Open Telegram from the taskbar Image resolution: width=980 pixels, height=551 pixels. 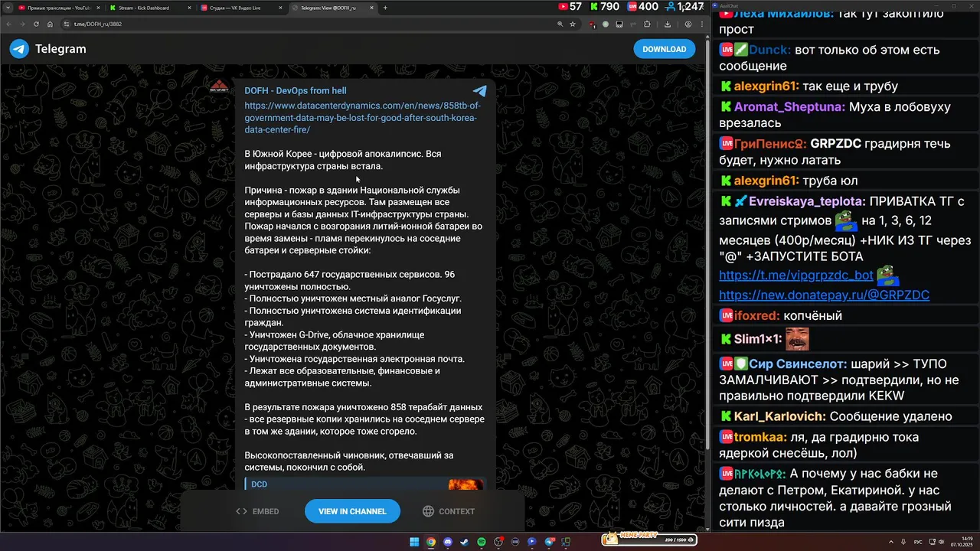(x=550, y=542)
